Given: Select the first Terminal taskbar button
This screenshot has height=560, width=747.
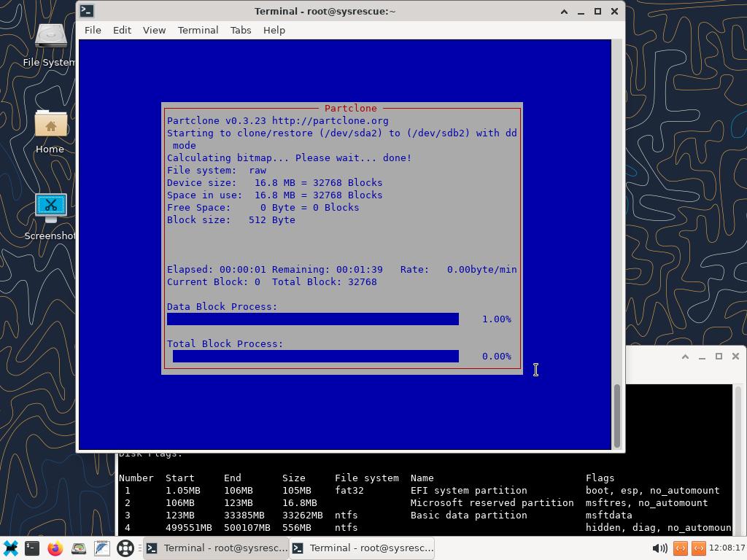Looking at the screenshot, I should pyautogui.click(x=216, y=548).
